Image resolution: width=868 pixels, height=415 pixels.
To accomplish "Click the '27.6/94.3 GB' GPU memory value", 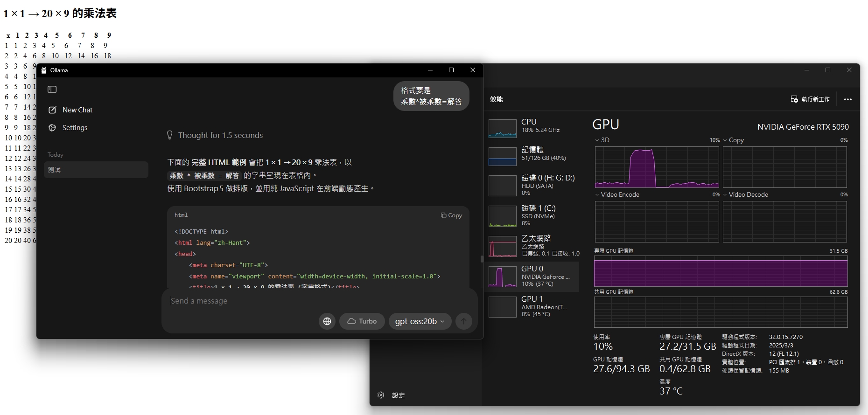I will [x=621, y=369].
